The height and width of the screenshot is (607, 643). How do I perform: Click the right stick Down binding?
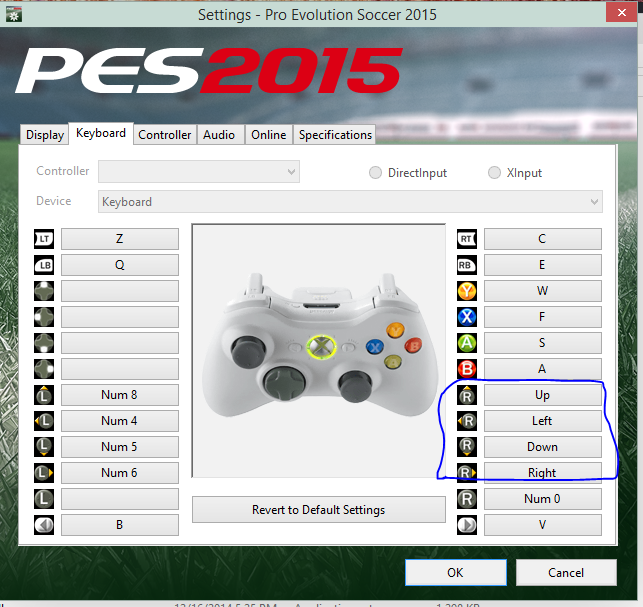tap(543, 447)
